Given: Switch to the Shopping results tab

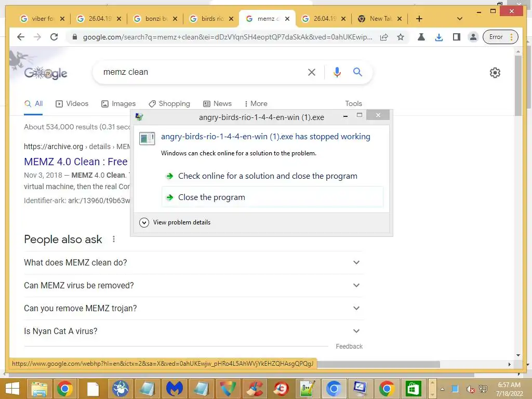Looking at the screenshot, I should [x=169, y=104].
